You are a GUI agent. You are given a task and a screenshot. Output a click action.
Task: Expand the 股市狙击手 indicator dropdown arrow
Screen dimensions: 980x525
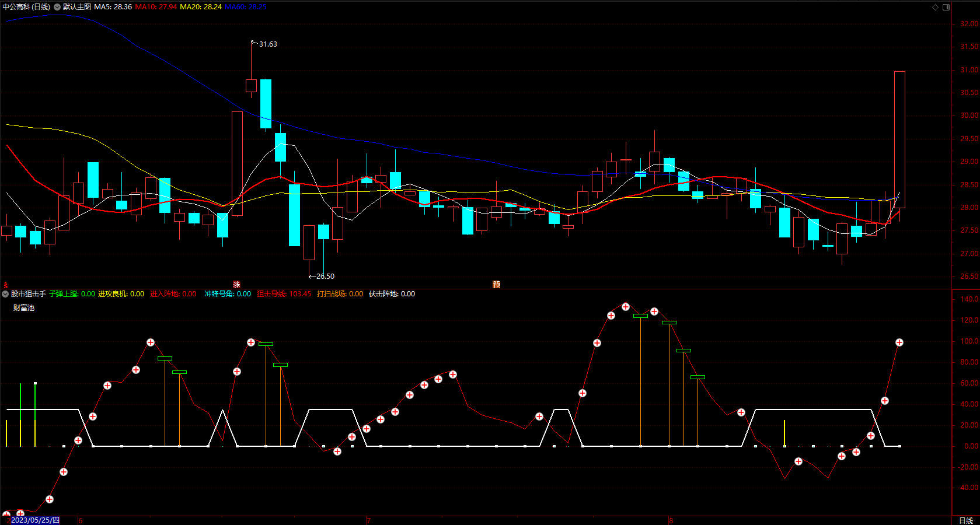coord(5,294)
